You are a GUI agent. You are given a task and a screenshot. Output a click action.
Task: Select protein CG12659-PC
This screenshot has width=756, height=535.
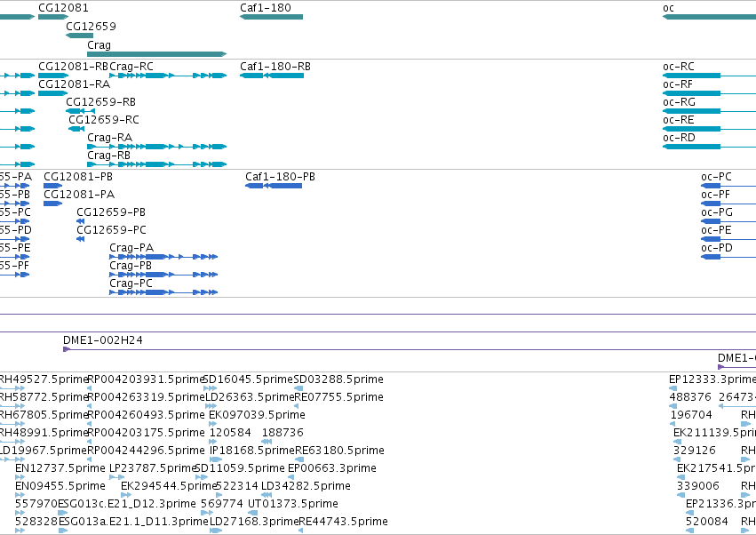tap(81, 239)
